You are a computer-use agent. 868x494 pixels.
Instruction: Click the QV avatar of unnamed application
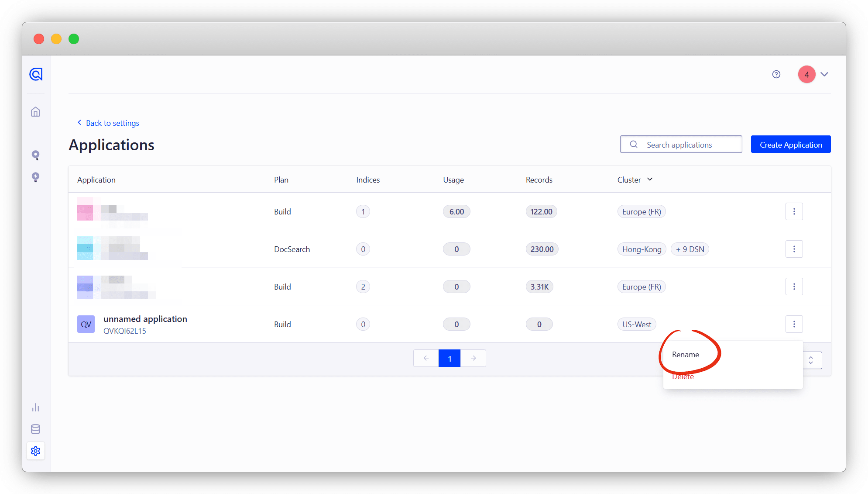coord(86,324)
